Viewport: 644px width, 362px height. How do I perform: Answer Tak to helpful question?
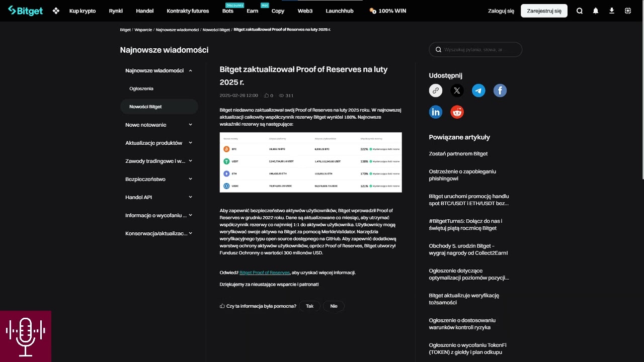click(309, 306)
